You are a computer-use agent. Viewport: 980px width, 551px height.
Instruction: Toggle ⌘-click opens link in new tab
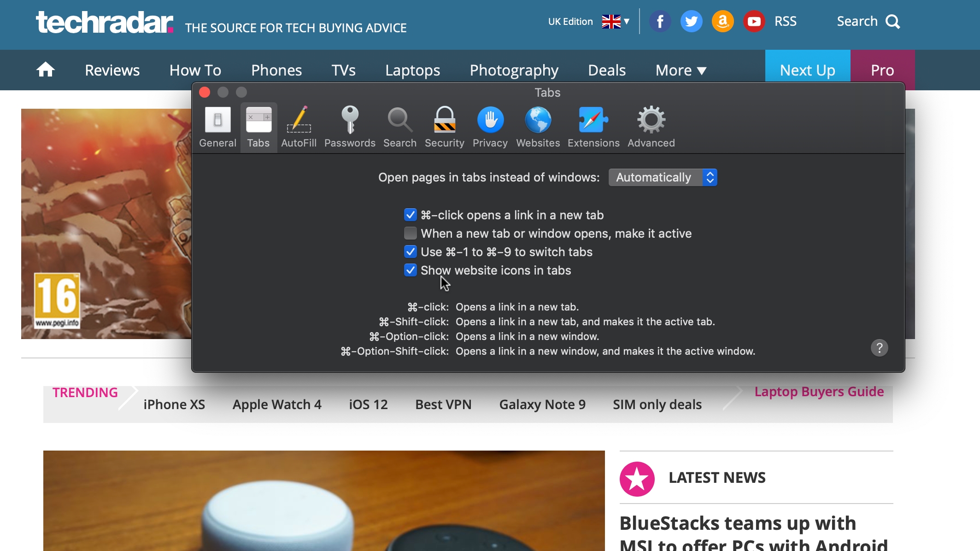click(410, 215)
